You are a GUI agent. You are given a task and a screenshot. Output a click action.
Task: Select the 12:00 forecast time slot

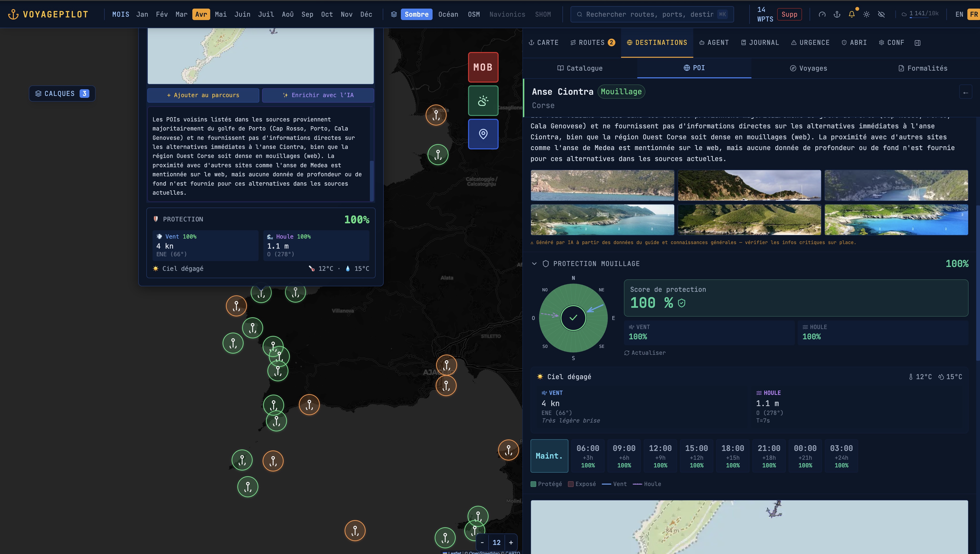click(x=660, y=456)
